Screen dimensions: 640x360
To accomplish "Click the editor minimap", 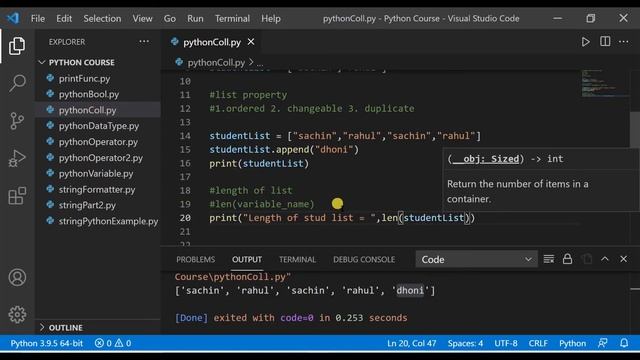I will tap(604, 84).
